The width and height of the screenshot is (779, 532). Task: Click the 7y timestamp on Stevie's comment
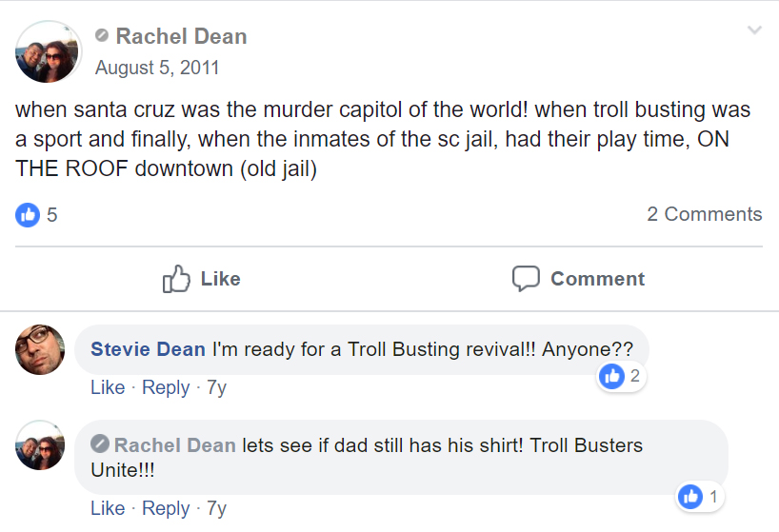pos(216,387)
